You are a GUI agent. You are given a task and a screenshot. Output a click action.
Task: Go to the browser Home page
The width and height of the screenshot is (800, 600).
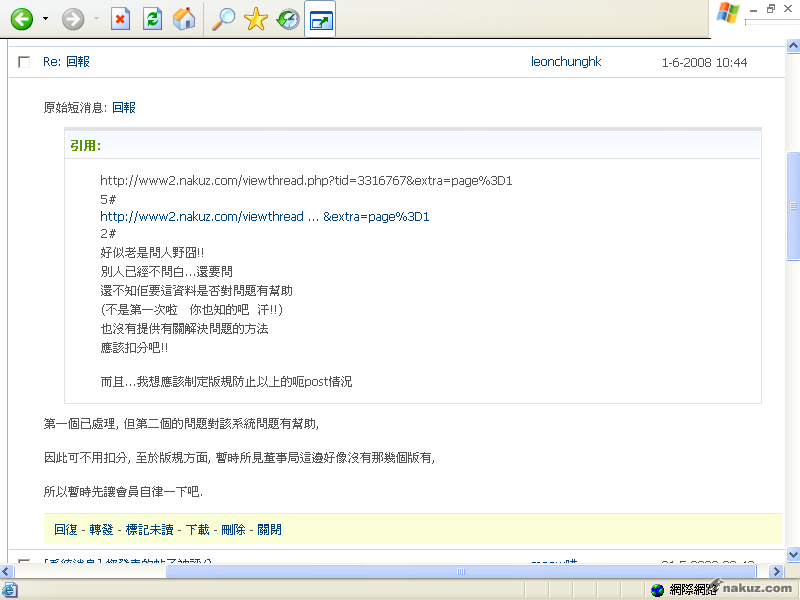[x=183, y=19]
